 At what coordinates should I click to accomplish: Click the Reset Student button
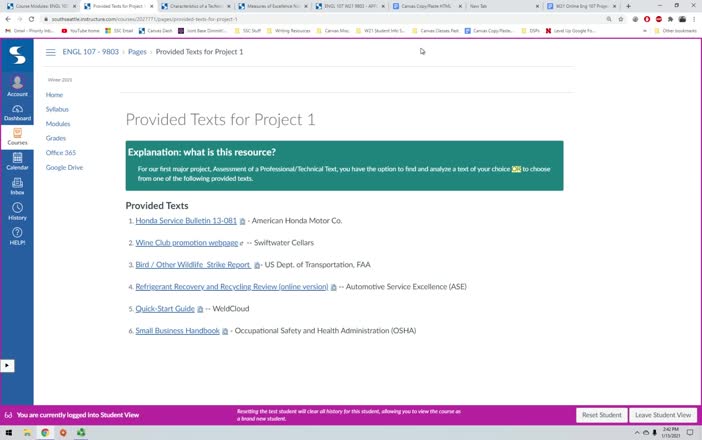[x=601, y=415]
